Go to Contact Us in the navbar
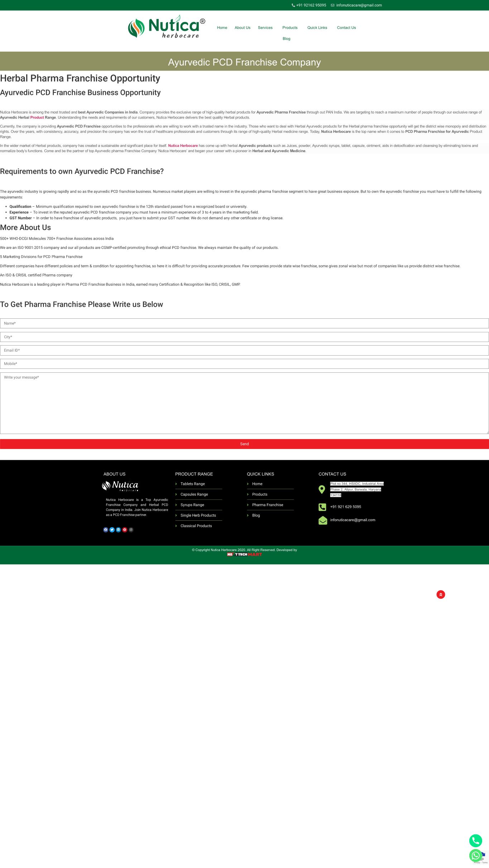The image size is (489, 868). [346, 28]
